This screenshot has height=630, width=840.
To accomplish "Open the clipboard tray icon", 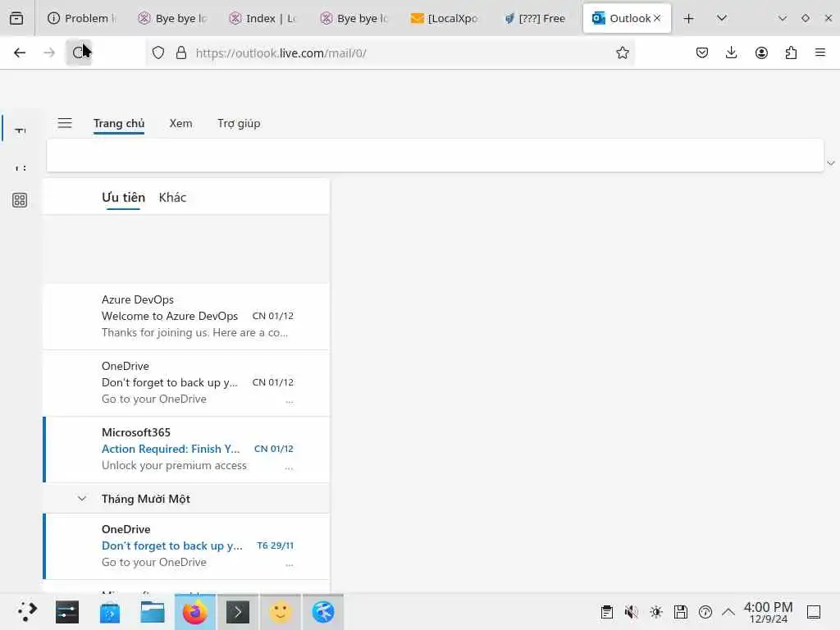I will [x=607, y=612].
